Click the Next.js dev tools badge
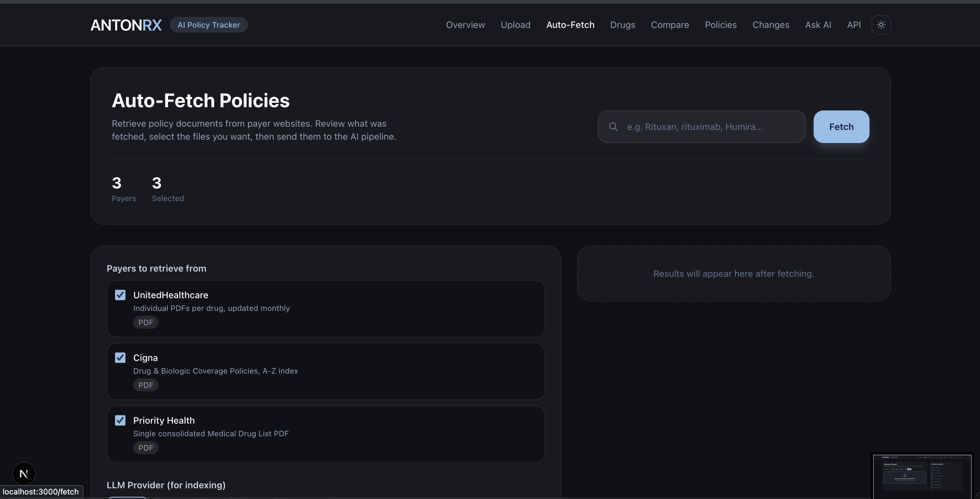The height and width of the screenshot is (499, 980). coord(24,474)
